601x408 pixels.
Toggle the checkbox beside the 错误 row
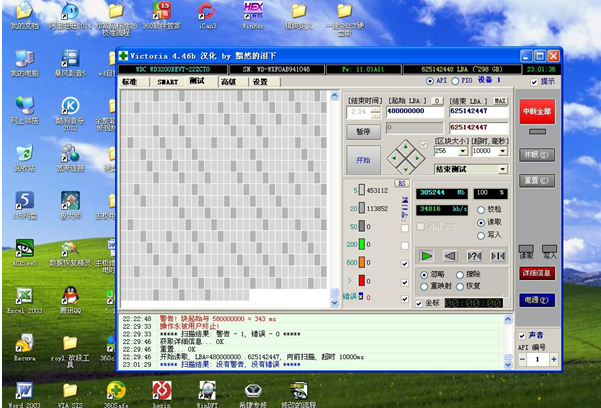[405, 299]
